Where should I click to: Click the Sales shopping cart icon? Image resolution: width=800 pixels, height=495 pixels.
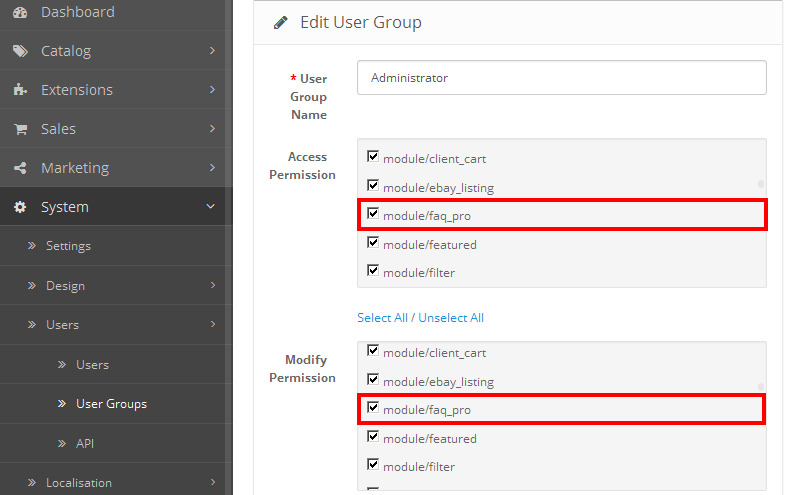tap(20, 129)
